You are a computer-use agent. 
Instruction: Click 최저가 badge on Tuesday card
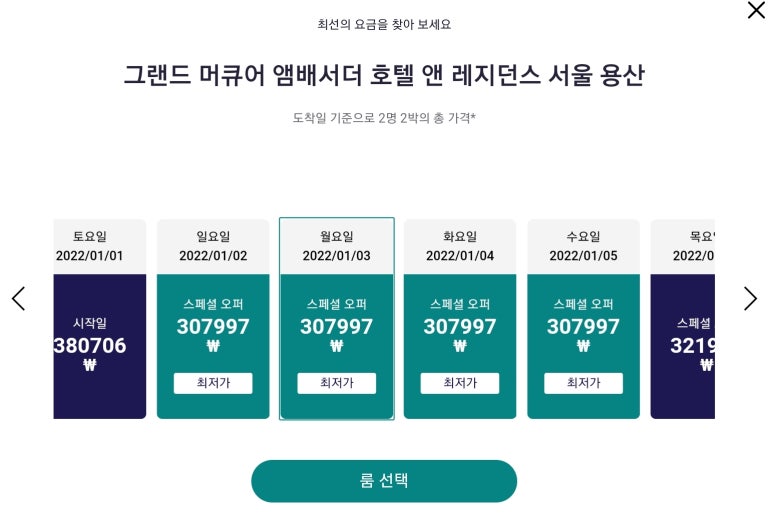point(460,383)
